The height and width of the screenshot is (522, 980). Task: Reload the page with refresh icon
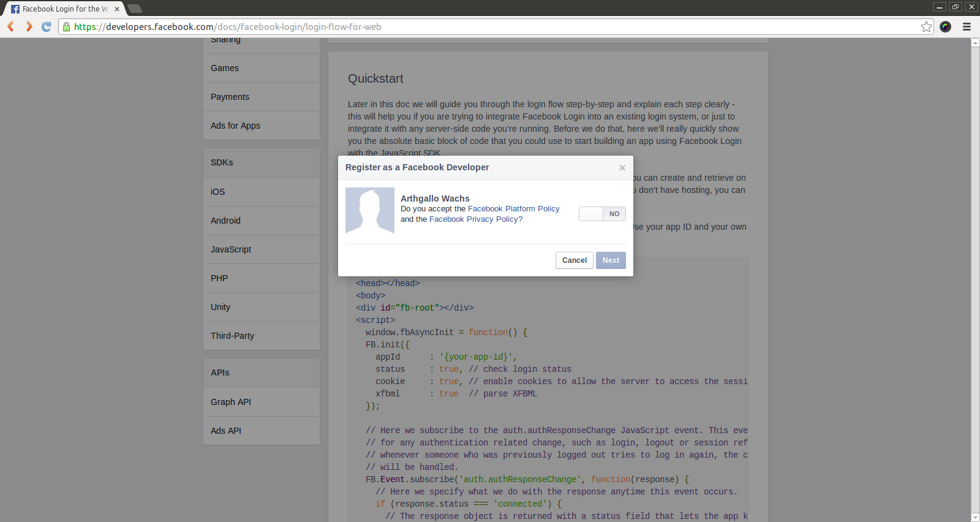click(x=46, y=26)
